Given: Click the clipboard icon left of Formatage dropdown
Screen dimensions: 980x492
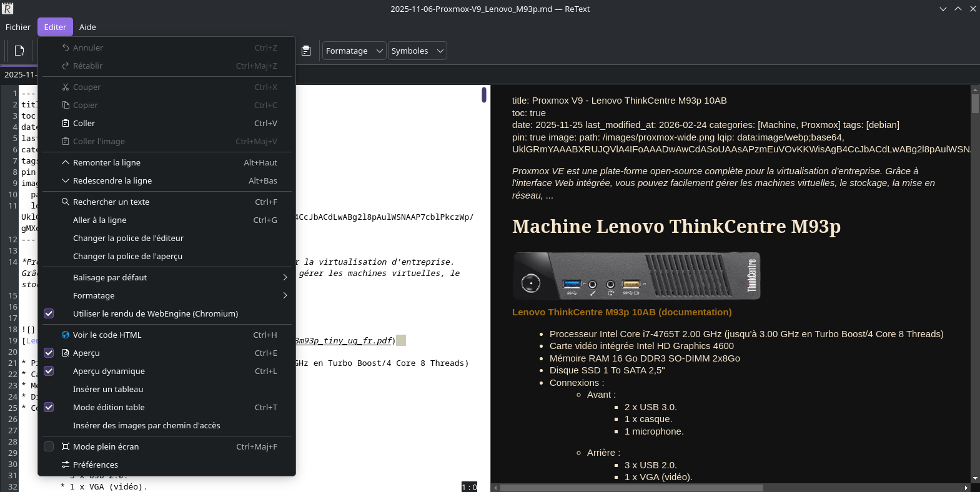Looking at the screenshot, I should pos(306,51).
